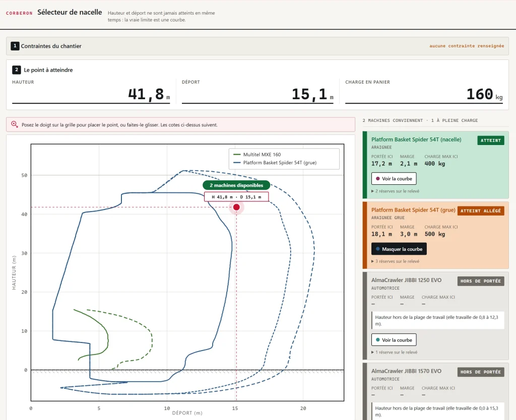Show the AlmaCrawler JIBBI 1250 EVO curve

[x=394, y=340]
